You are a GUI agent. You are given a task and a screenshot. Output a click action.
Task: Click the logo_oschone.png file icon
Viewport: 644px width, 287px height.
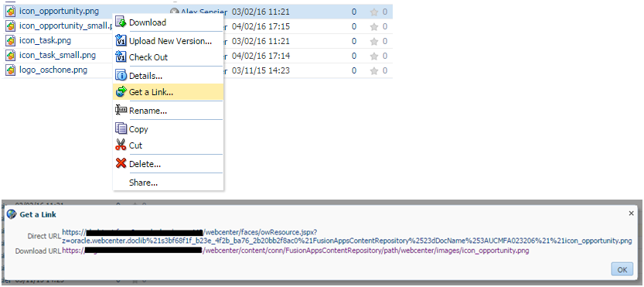point(11,70)
